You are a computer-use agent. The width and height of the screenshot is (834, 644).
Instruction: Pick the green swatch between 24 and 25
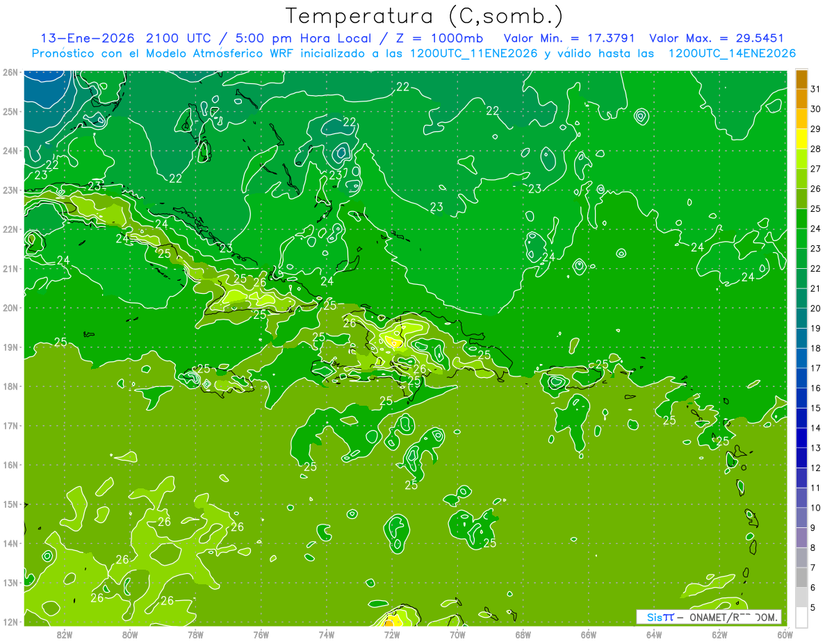point(801,219)
